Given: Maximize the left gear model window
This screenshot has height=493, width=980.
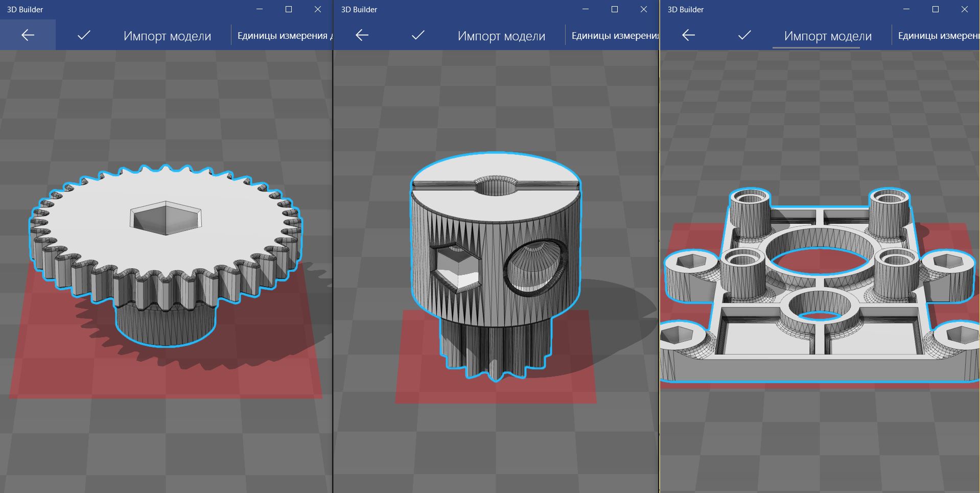Looking at the screenshot, I should (x=289, y=9).
